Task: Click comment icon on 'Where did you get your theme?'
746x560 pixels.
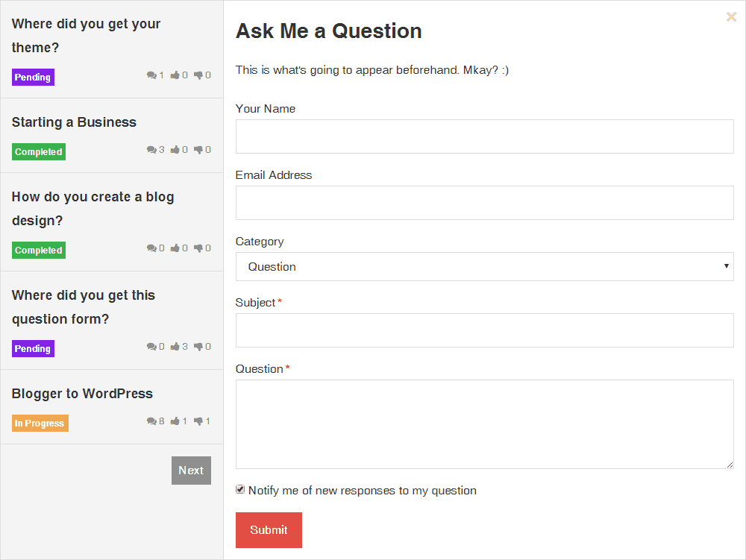Action: pos(151,75)
